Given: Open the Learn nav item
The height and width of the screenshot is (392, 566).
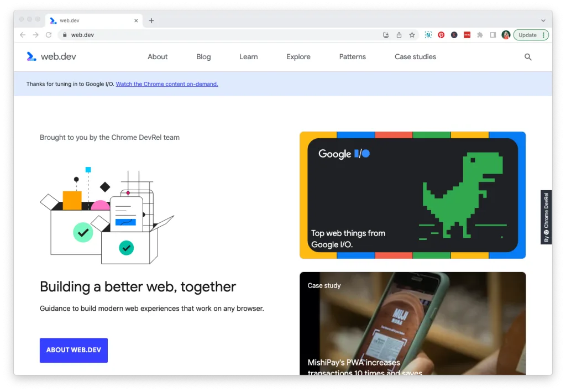Looking at the screenshot, I should [x=249, y=56].
